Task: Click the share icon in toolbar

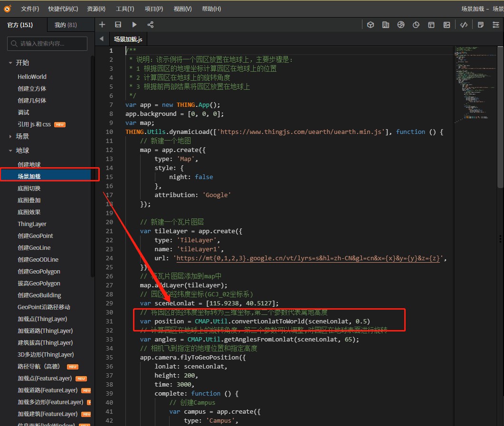Action: tap(151, 25)
